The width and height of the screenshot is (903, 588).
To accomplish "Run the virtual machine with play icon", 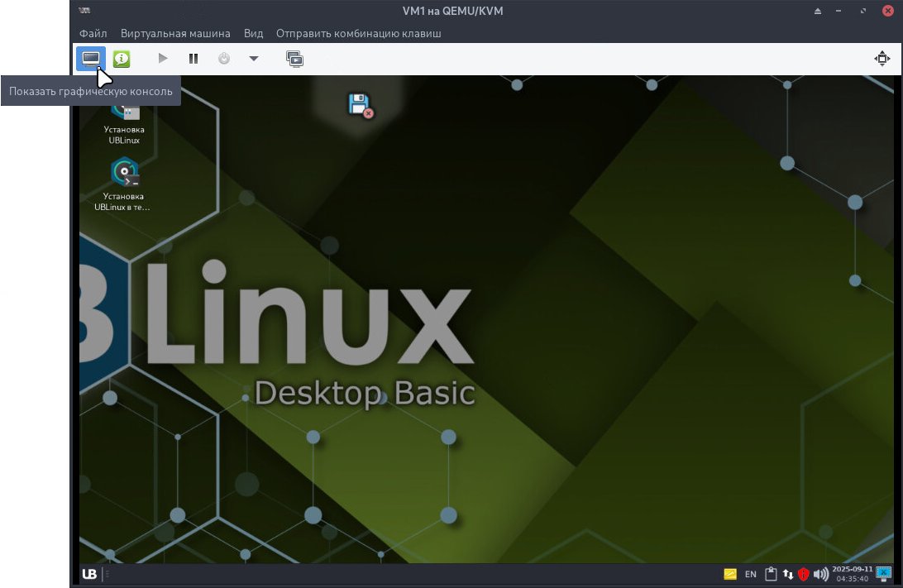I will pyautogui.click(x=162, y=59).
